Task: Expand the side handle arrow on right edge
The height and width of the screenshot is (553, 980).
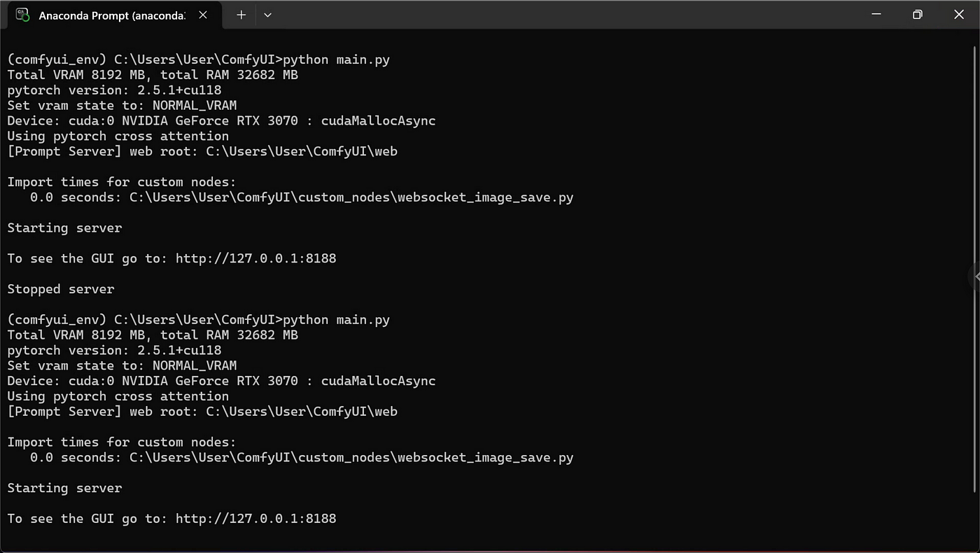Action: point(975,277)
